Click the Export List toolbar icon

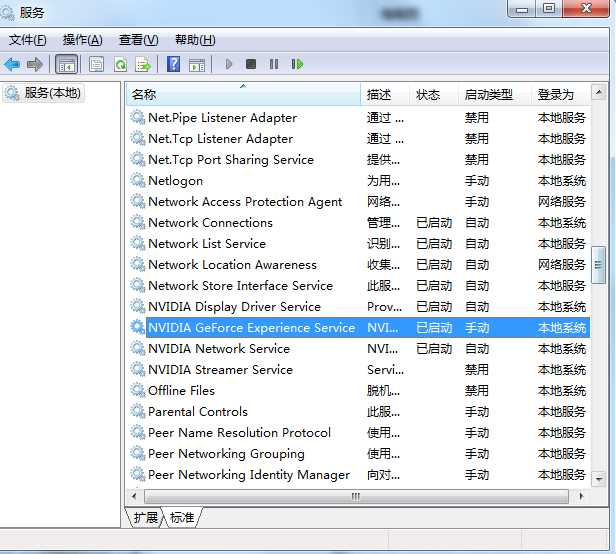tap(143, 64)
